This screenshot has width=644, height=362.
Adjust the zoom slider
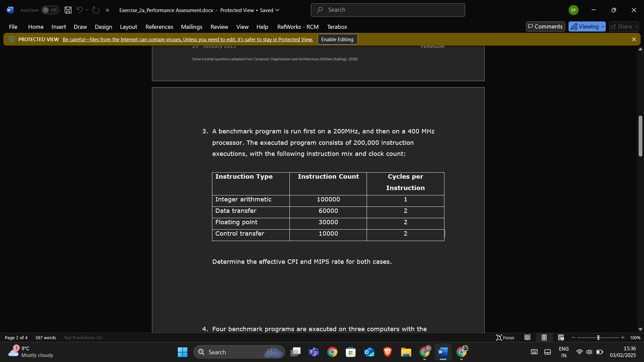point(599,338)
